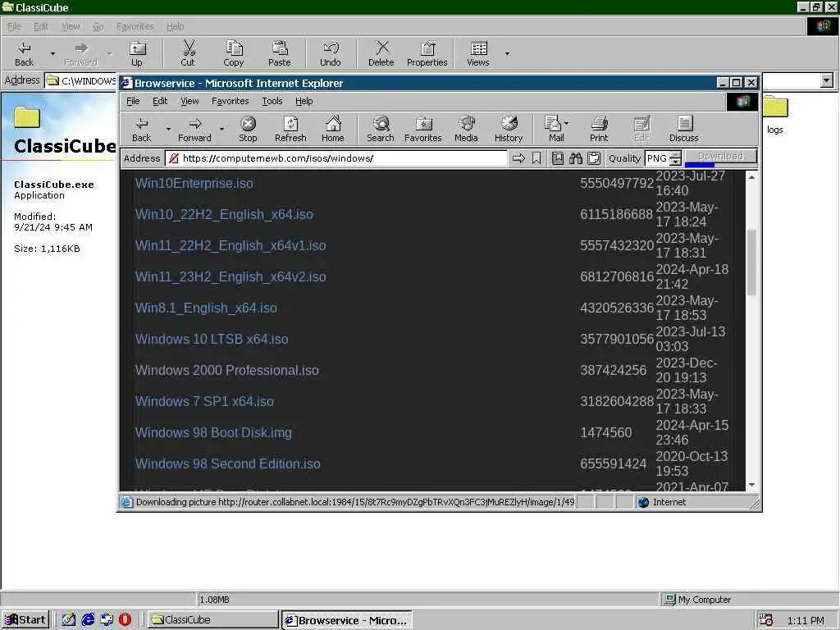Screen dimensions: 840x630
Task: Click Cut in the ClassiCube Explorer toolbar
Action: point(188,53)
